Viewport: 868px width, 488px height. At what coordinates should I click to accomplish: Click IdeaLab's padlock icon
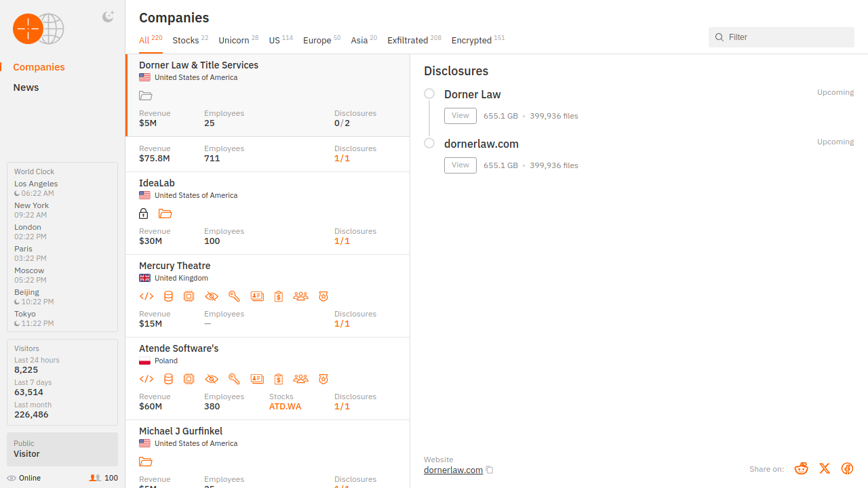(144, 213)
